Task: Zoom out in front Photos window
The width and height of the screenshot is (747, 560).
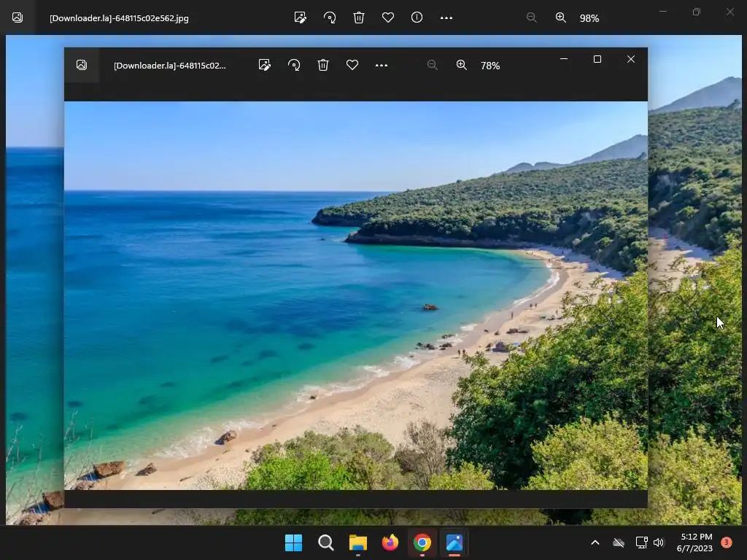Action: click(432, 65)
